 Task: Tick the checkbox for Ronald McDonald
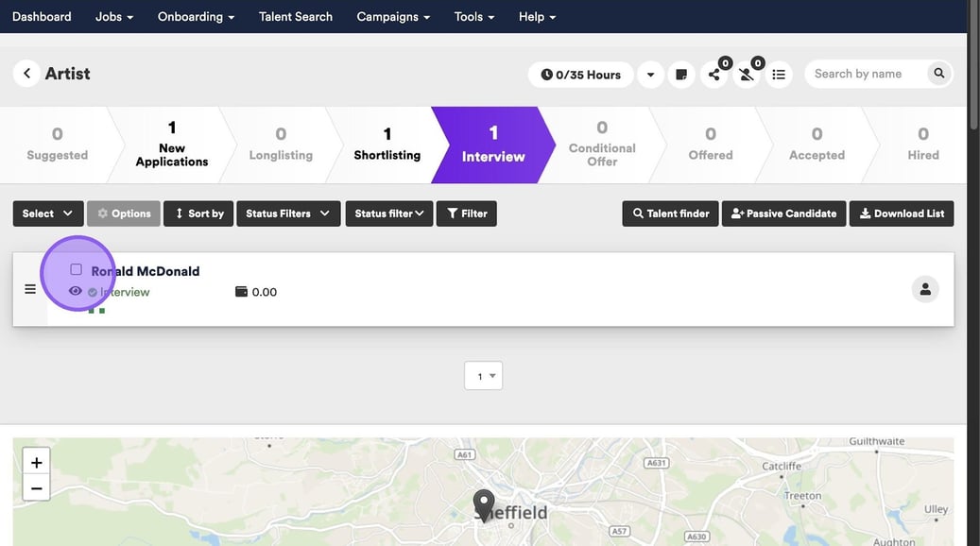pos(77,269)
